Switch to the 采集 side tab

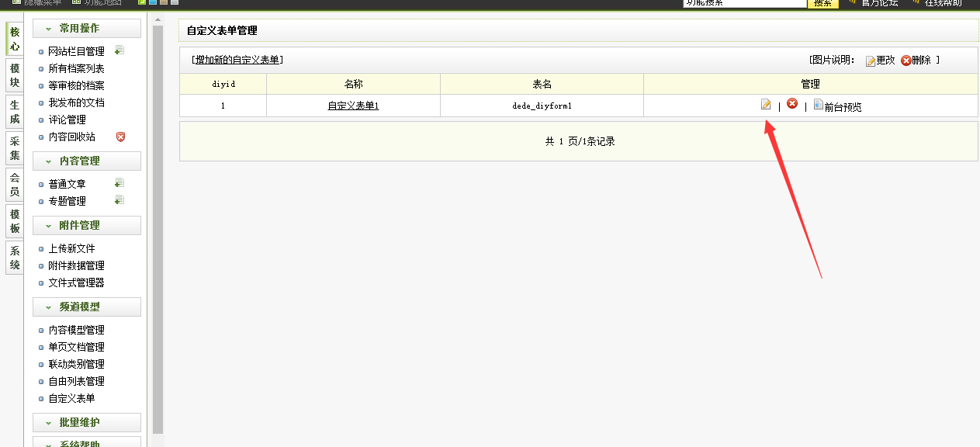[x=14, y=148]
